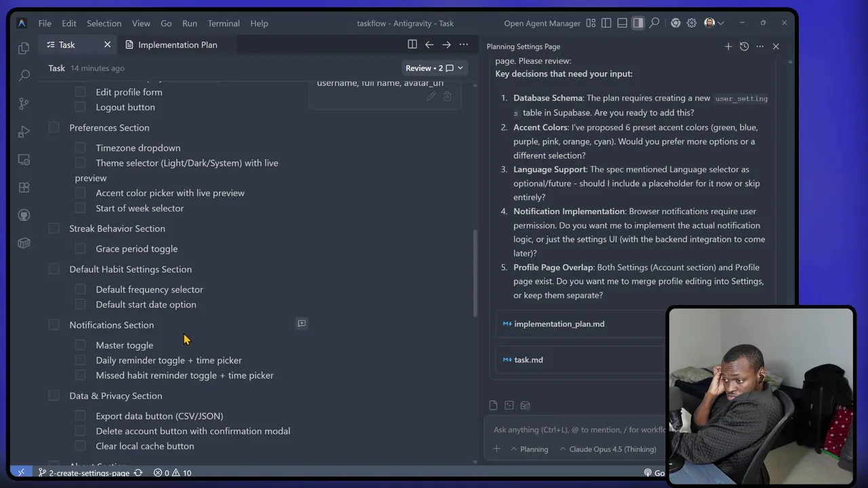The height and width of the screenshot is (488, 868).
Task: Toggle the agent side panel layout icon
Action: click(x=638, y=23)
